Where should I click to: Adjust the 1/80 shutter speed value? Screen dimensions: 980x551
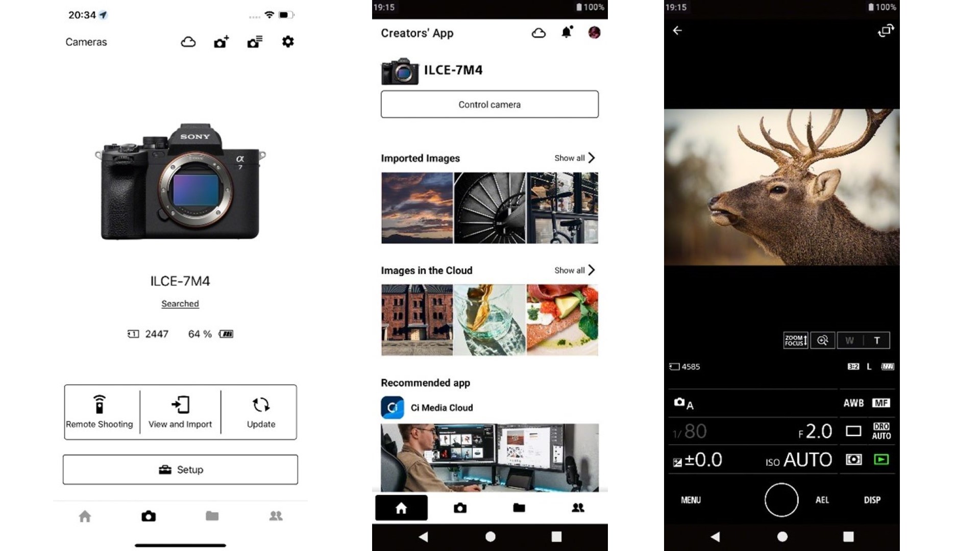point(690,432)
